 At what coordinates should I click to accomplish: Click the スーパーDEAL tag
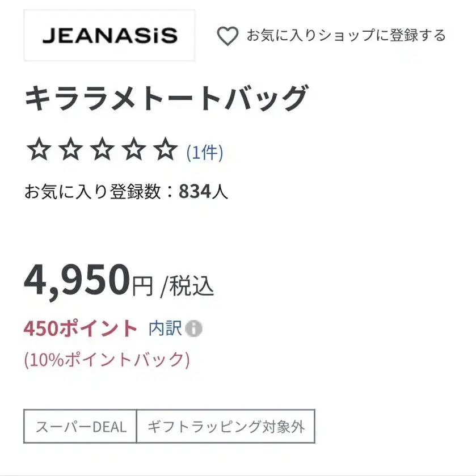coord(80,426)
